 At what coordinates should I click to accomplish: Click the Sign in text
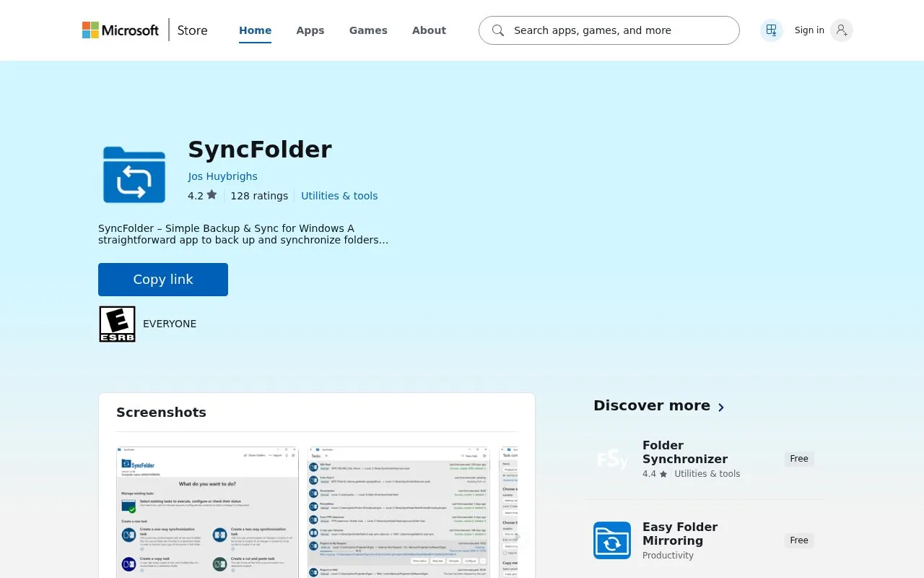pyautogui.click(x=809, y=30)
